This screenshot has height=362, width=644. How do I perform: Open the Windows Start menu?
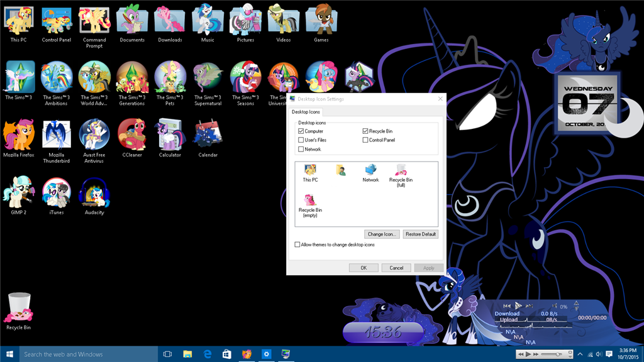click(9, 354)
